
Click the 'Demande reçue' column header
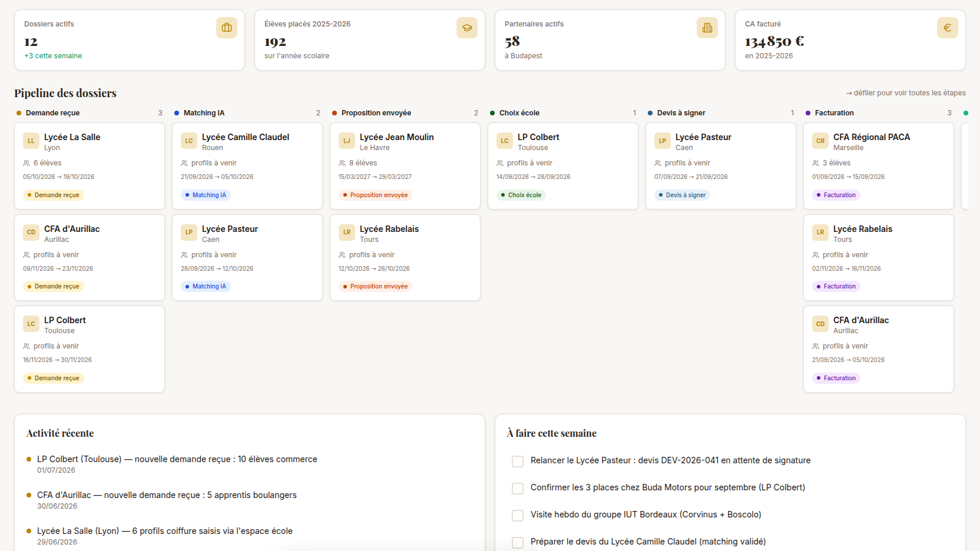(x=52, y=113)
